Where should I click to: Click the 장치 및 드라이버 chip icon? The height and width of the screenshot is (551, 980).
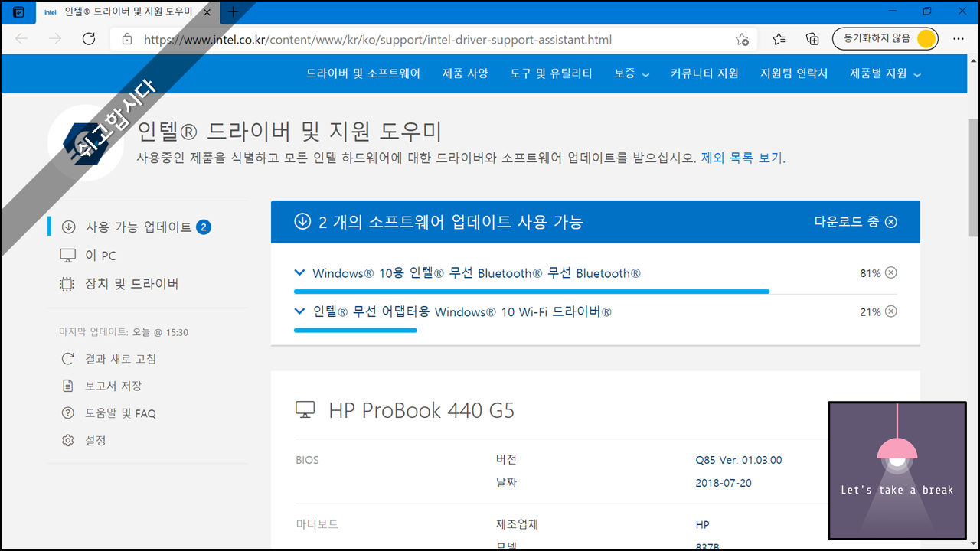[x=68, y=284]
